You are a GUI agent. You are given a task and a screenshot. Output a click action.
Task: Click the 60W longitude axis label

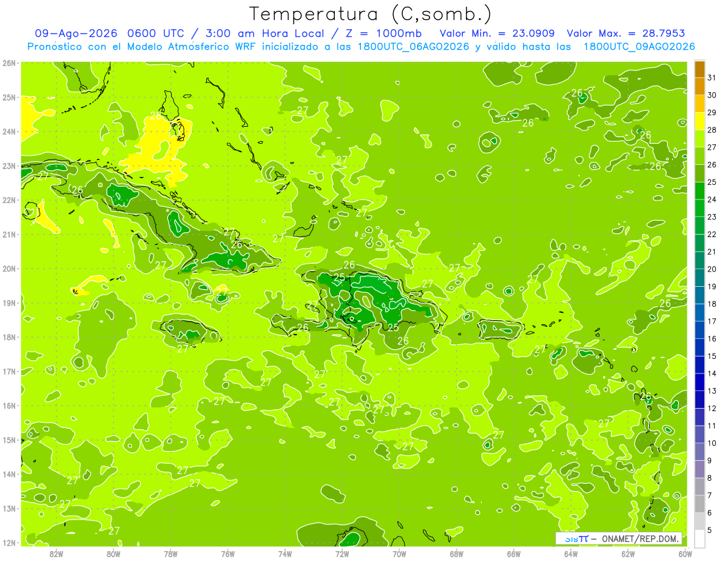click(x=686, y=554)
